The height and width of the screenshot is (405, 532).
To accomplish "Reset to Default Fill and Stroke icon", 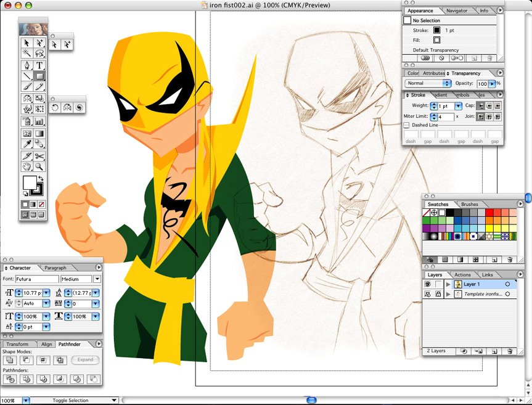I will tap(25, 194).
